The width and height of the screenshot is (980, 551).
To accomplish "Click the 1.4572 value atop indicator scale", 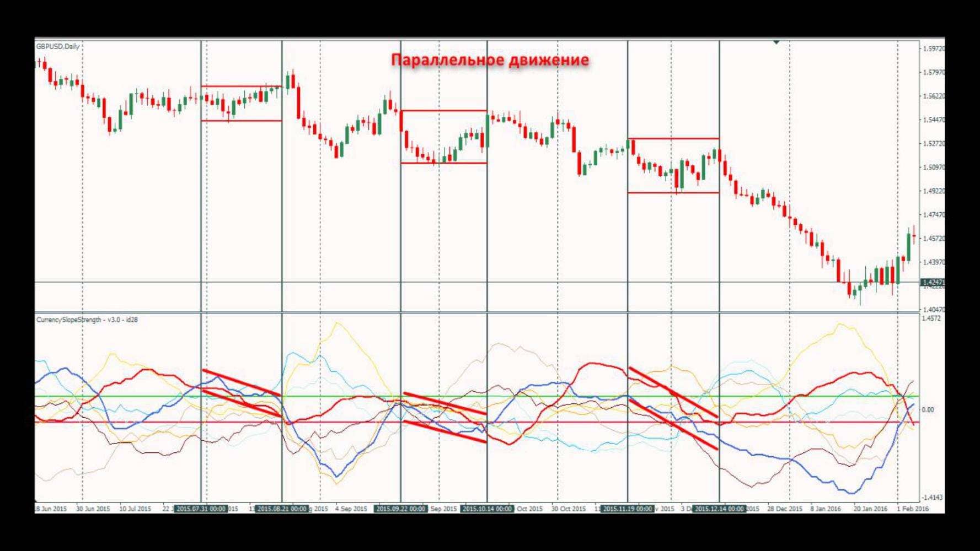I will pos(931,318).
